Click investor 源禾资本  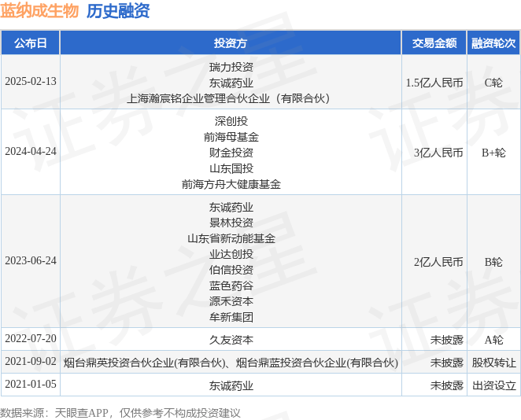point(231,301)
